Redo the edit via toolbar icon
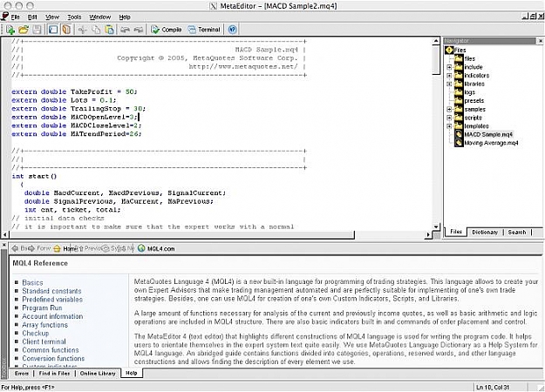 pyautogui.click(x=139, y=30)
